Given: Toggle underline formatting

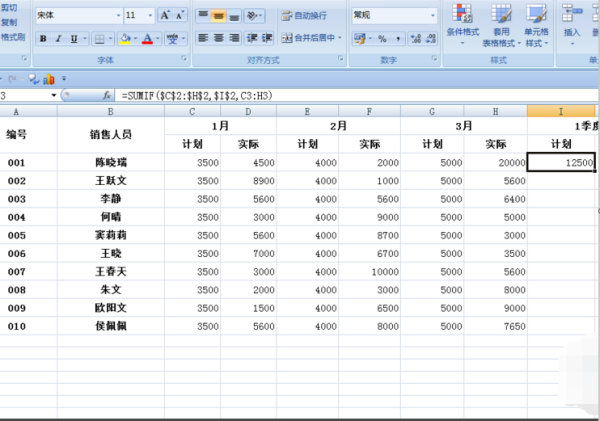Looking at the screenshot, I should (75, 39).
